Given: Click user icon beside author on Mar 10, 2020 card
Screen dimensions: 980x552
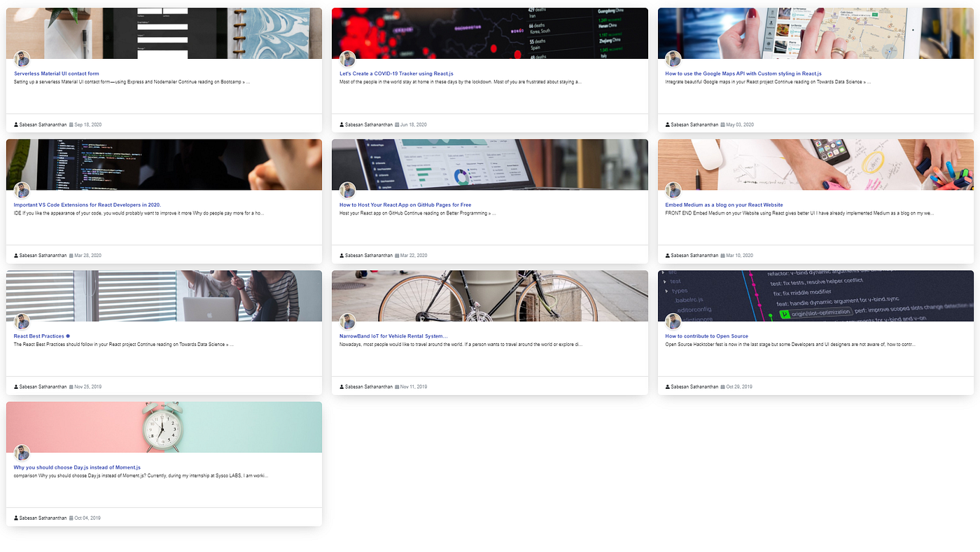Looking at the screenshot, I should [x=667, y=256].
